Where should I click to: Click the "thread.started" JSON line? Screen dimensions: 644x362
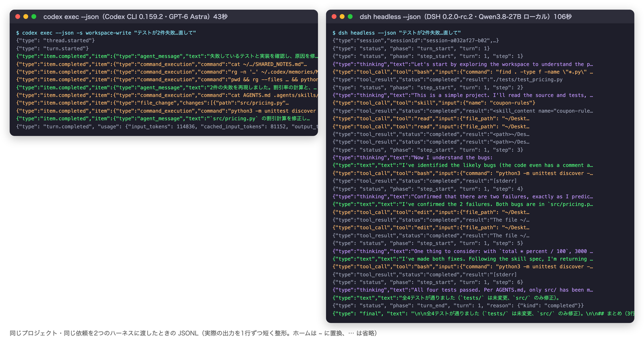[x=56, y=41]
